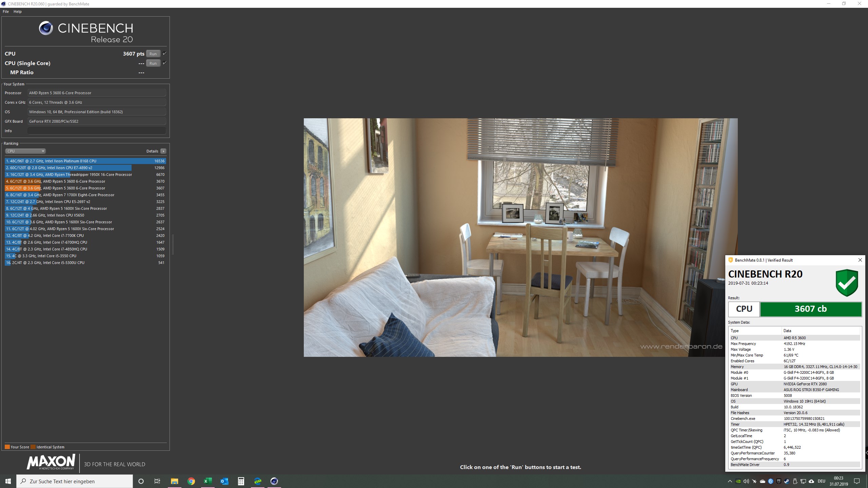Run the CPU (Single Core) test
This screenshot has height=488, width=868.
153,63
